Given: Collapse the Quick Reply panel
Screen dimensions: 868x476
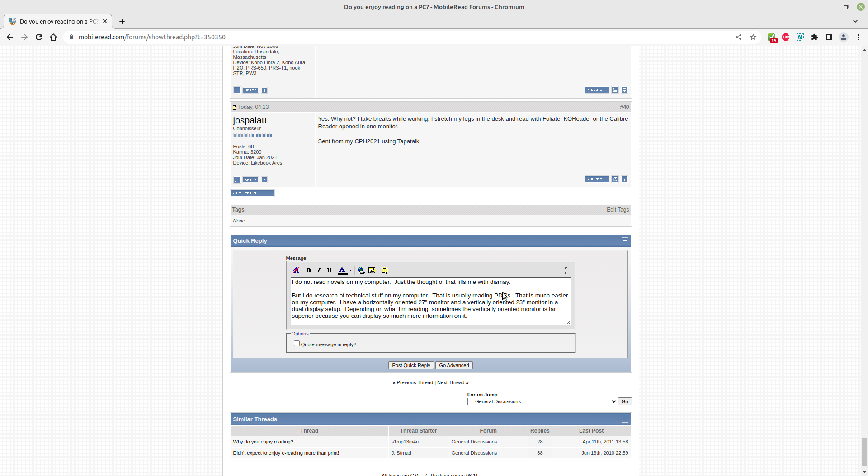Looking at the screenshot, I should [625, 241].
